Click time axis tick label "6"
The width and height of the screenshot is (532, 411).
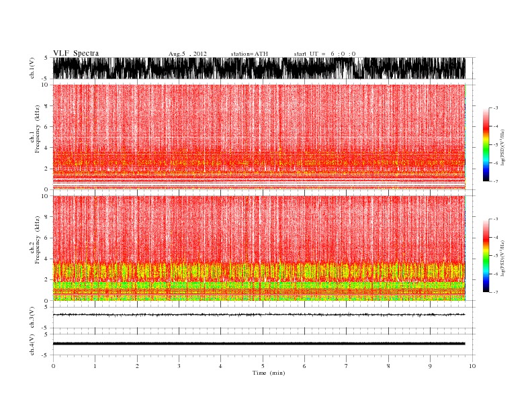(304, 366)
